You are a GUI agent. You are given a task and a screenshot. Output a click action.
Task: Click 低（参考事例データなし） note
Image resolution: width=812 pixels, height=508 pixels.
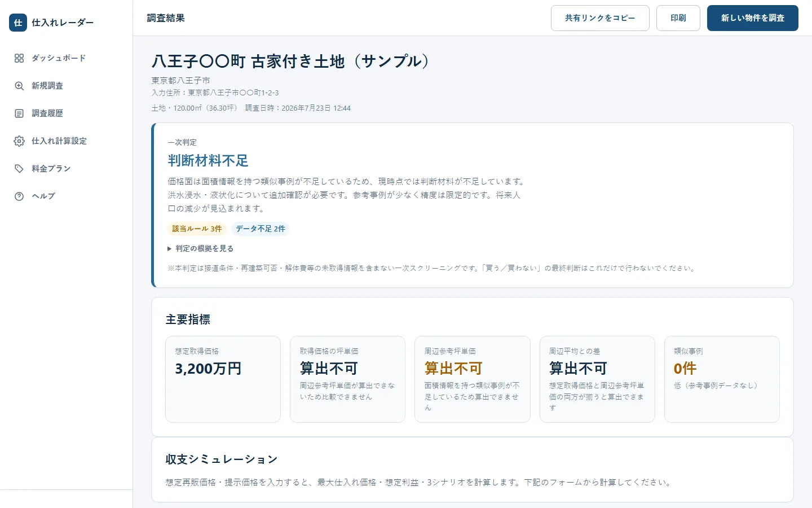[x=716, y=386]
